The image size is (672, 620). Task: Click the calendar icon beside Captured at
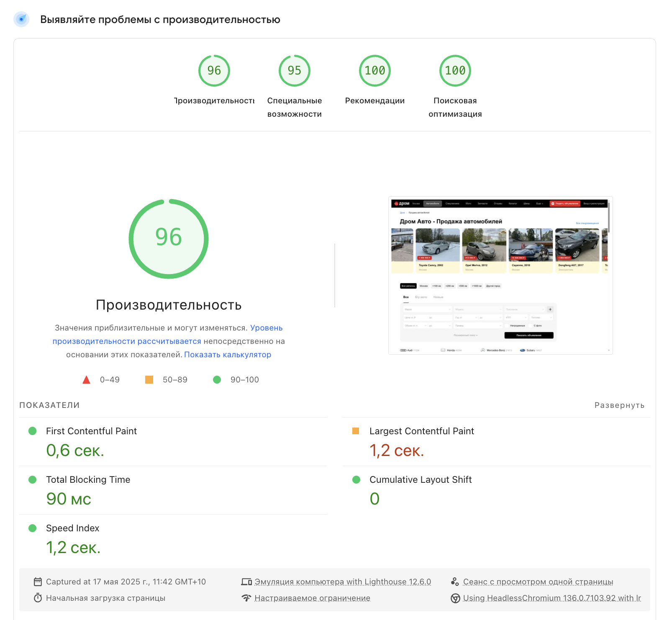point(38,582)
